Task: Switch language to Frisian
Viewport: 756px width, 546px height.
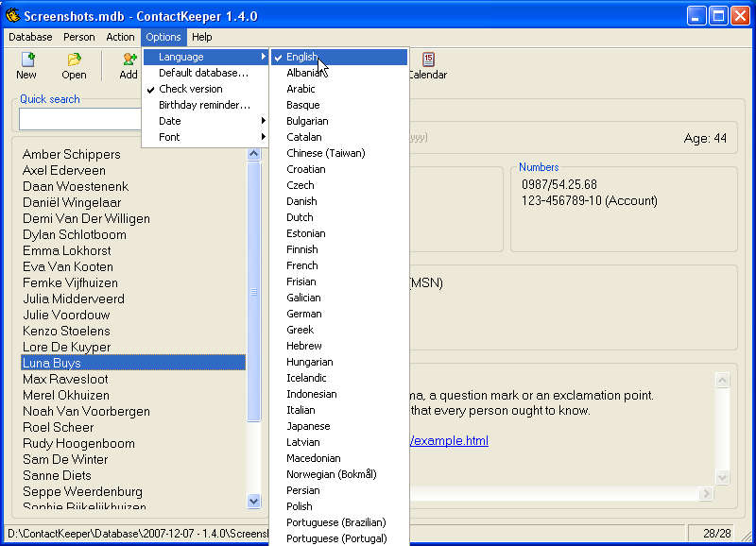Action: 339,282
